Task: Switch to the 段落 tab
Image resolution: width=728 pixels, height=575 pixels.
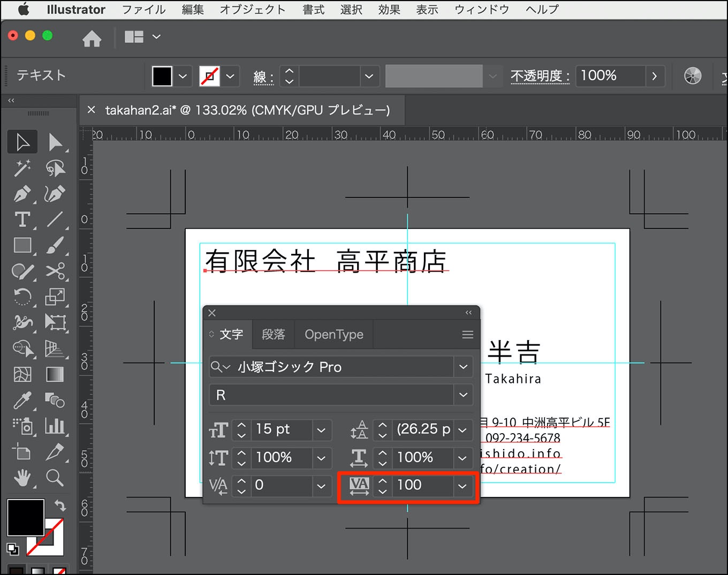Action: tap(273, 335)
